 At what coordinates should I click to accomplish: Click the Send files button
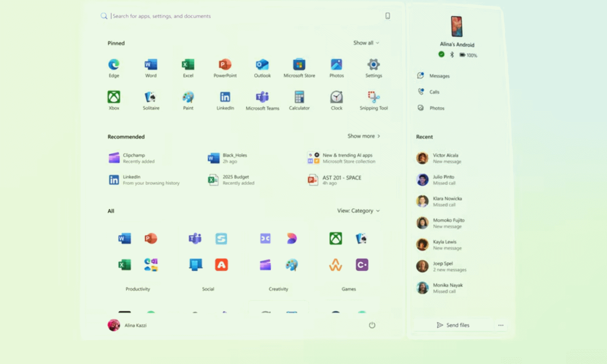[x=453, y=325]
